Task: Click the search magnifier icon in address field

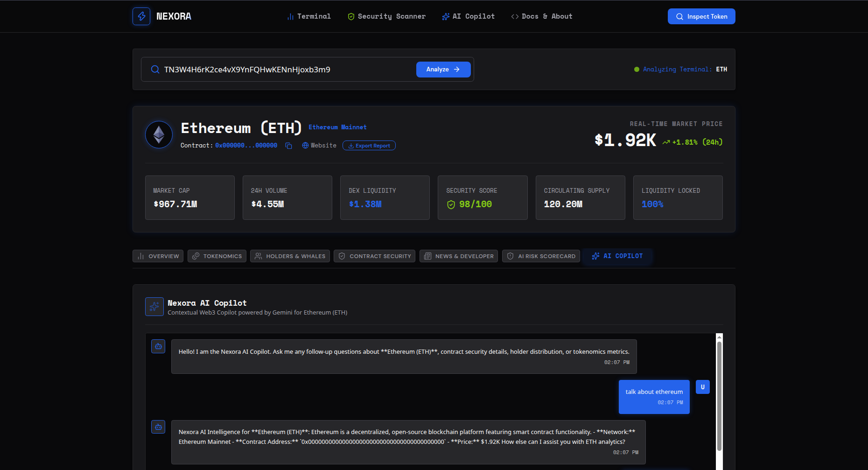Action: point(155,70)
